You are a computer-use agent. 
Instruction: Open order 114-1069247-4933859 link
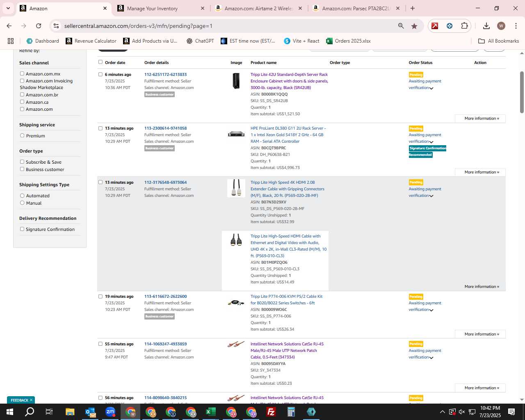(165, 344)
